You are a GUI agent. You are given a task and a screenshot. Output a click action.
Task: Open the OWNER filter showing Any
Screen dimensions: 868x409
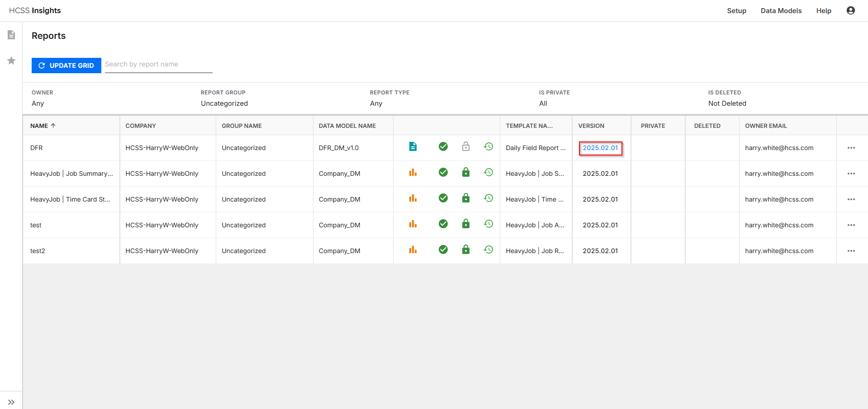pyautogui.click(x=38, y=103)
